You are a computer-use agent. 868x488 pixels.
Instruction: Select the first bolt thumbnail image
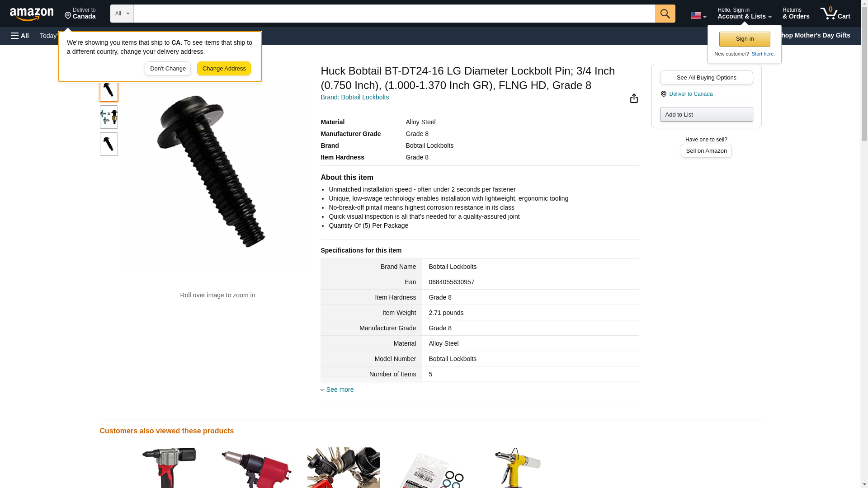point(109,90)
